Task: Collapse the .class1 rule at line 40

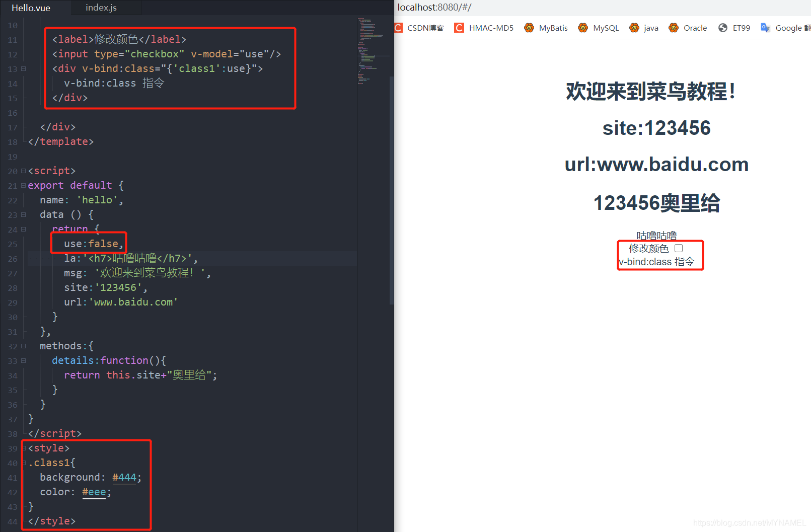Action: click(23, 463)
